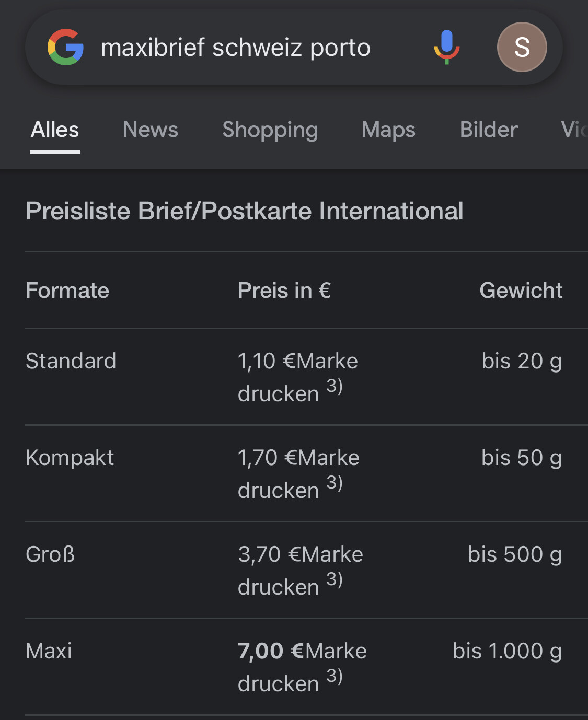Select the Shopping tab
Viewport: 588px width, 720px height.
pos(270,130)
